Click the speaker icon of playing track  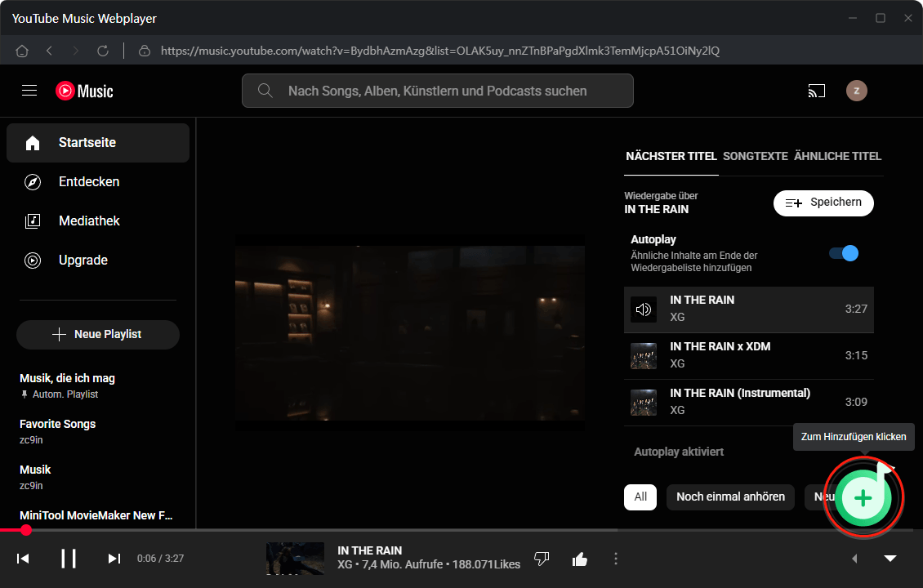[x=644, y=309]
